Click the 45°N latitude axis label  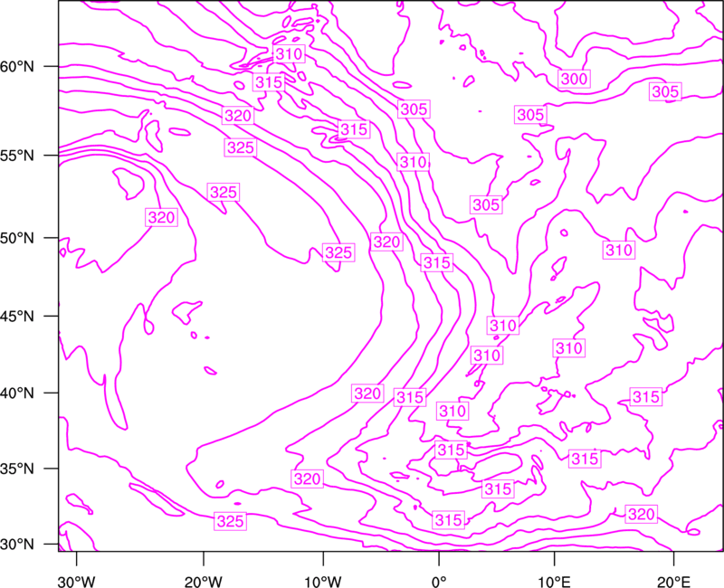(x=17, y=316)
